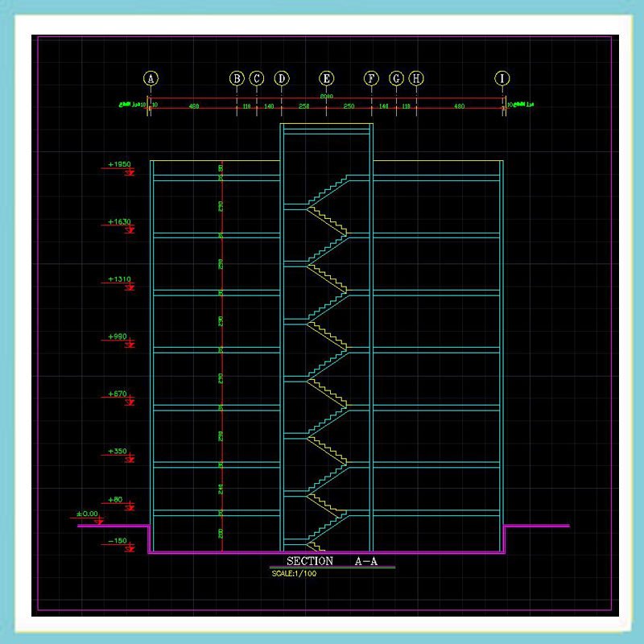Viewport: 644px width, 644px height.
Task: Select the 250 dimension between E and F
Action: pyautogui.click(x=349, y=106)
